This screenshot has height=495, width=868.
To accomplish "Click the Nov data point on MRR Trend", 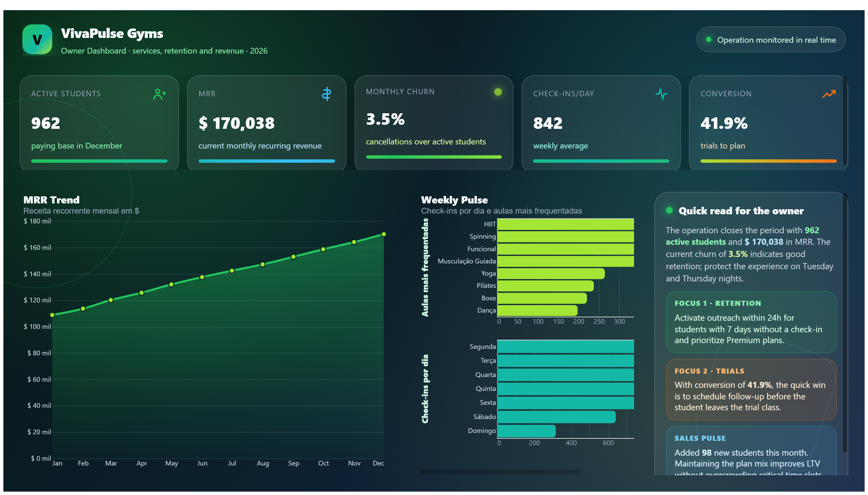I will coord(354,242).
